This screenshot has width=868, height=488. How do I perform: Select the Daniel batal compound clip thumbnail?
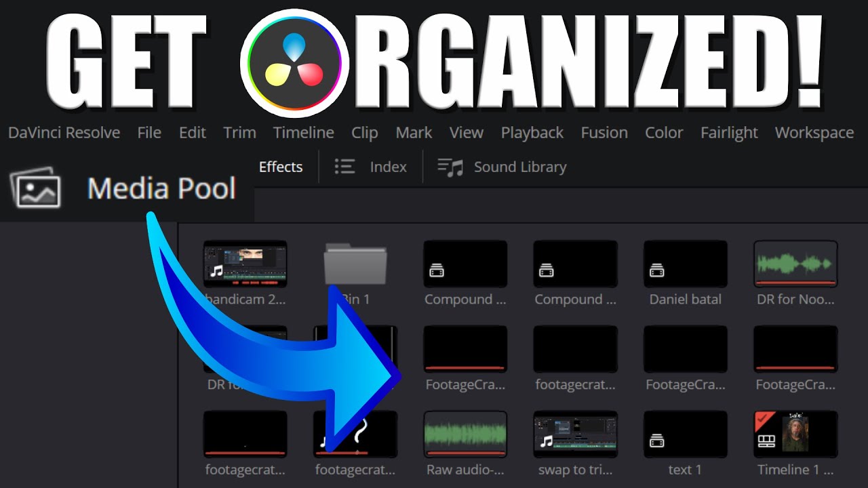(x=686, y=264)
